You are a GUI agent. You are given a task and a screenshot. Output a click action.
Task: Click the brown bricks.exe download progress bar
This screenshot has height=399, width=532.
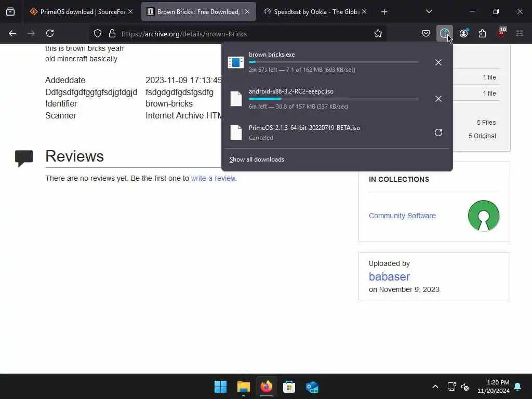click(x=334, y=62)
